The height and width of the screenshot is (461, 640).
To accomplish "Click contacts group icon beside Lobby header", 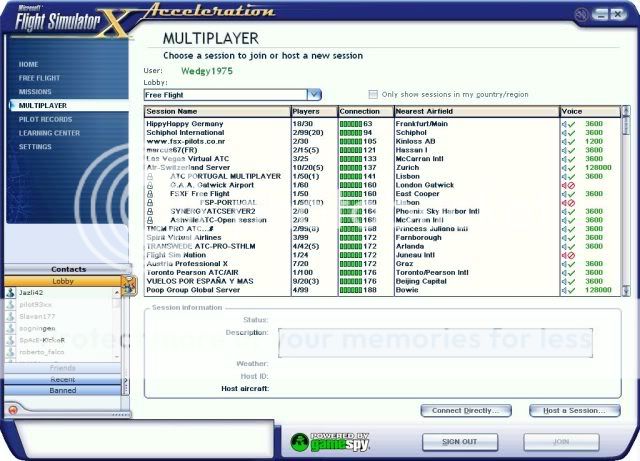I will [128, 284].
